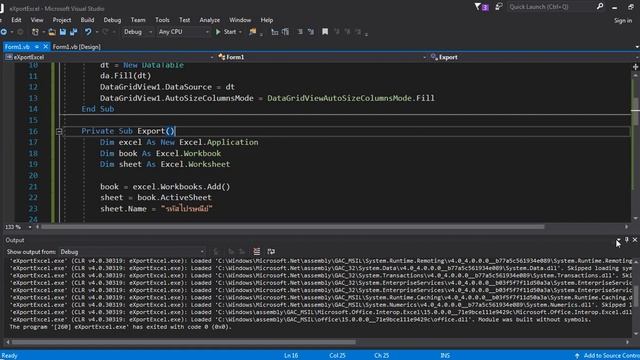Click the Save All toolbar icon
Image resolution: width=640 pixels, height=360 pixels.
[x=73, y=32]
